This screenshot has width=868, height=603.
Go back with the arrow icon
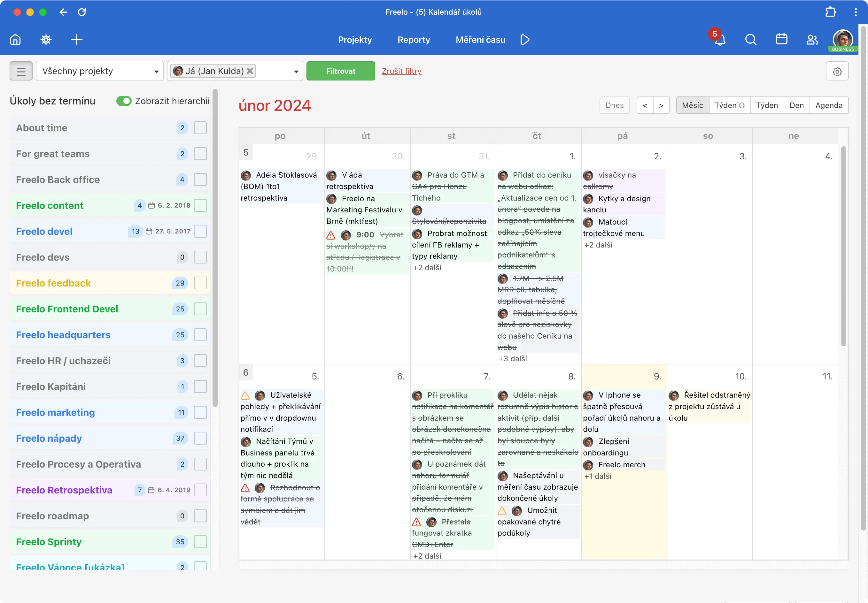(64, 12)
